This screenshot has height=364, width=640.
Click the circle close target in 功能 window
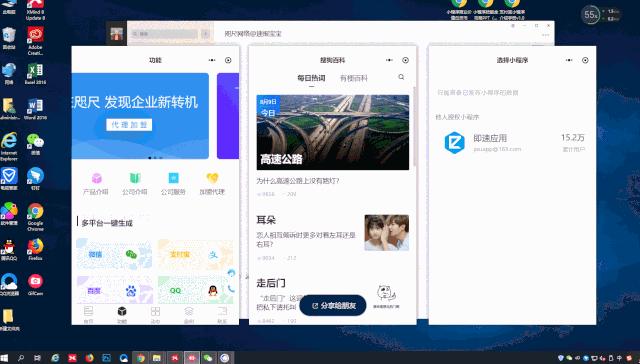(228, 60)
